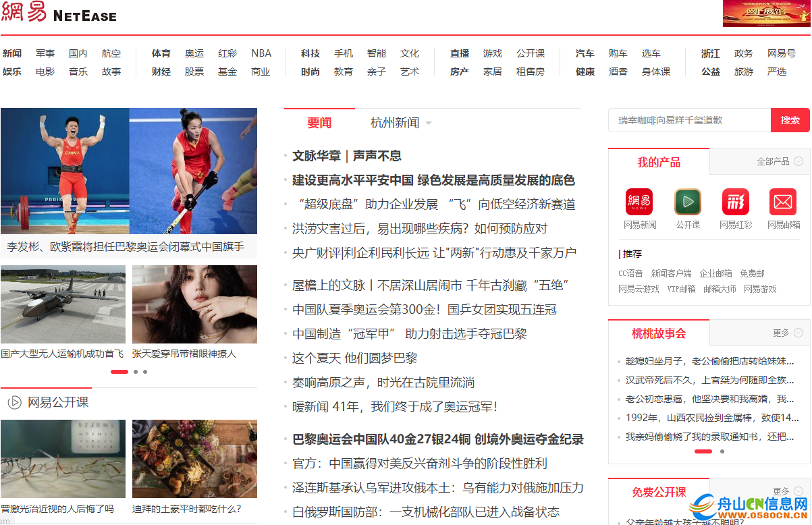Screen dimensions: 812x525
Task: Open the 网易邮箱 envelope icon
Action: [x=783, y=202]
